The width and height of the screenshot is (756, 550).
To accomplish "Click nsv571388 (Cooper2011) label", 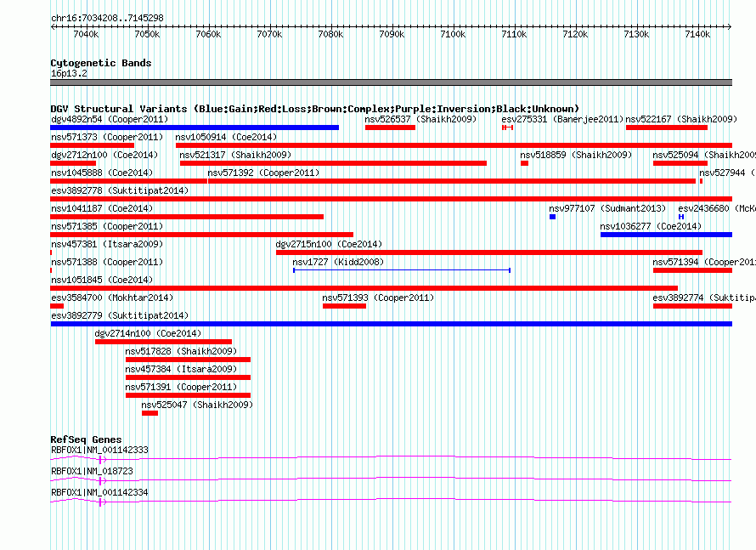I will [x=107, y=262].
